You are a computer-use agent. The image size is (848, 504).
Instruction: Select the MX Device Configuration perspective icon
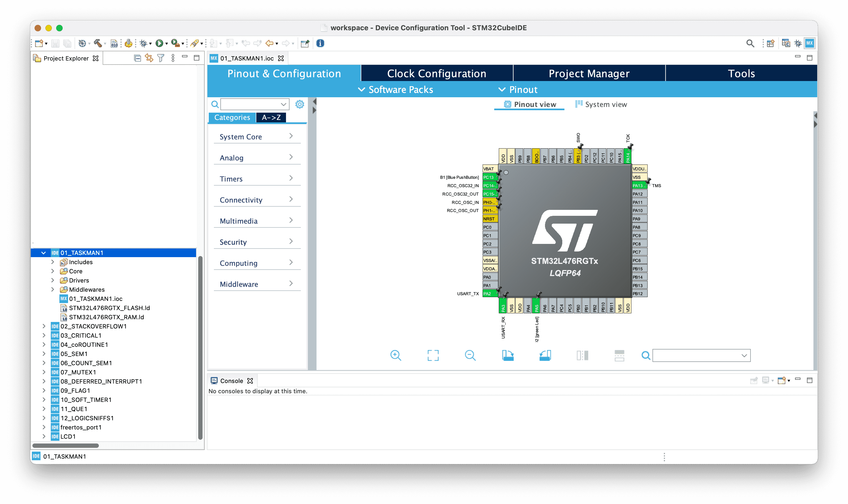coord(810,43)
